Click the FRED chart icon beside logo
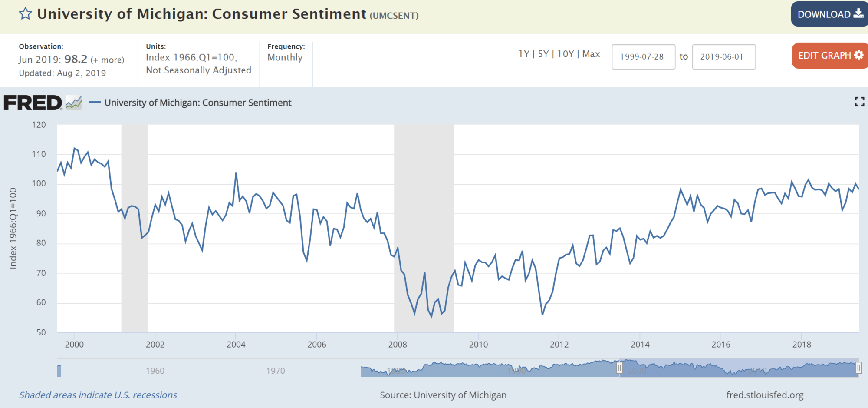Image resolution: width=868 pixels, height=408 pixels. 74,103
